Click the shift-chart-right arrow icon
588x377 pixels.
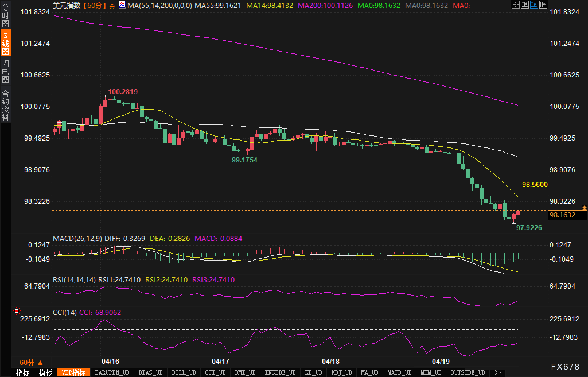coord(543,5)
